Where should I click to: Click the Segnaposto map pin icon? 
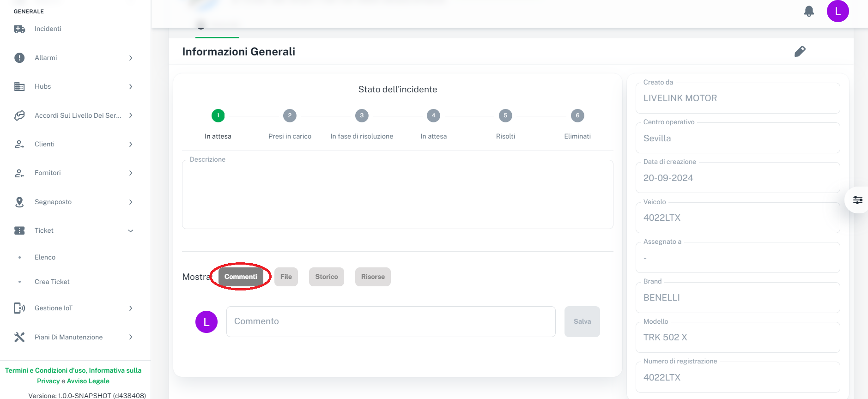[19, 202]
